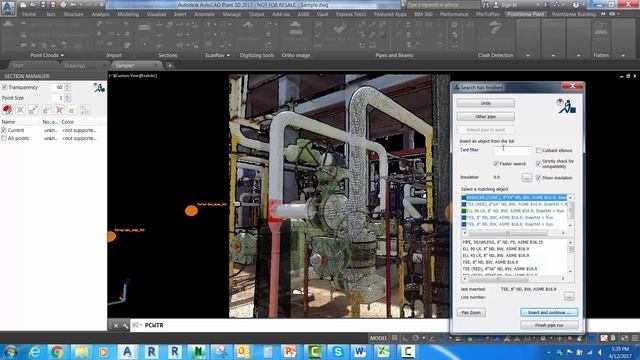Toggle Strictly check for compatibility checkbox
Image resolution: width=640 pixels, height=360 pixels.
pyautogui.click(x=538, y=164)
